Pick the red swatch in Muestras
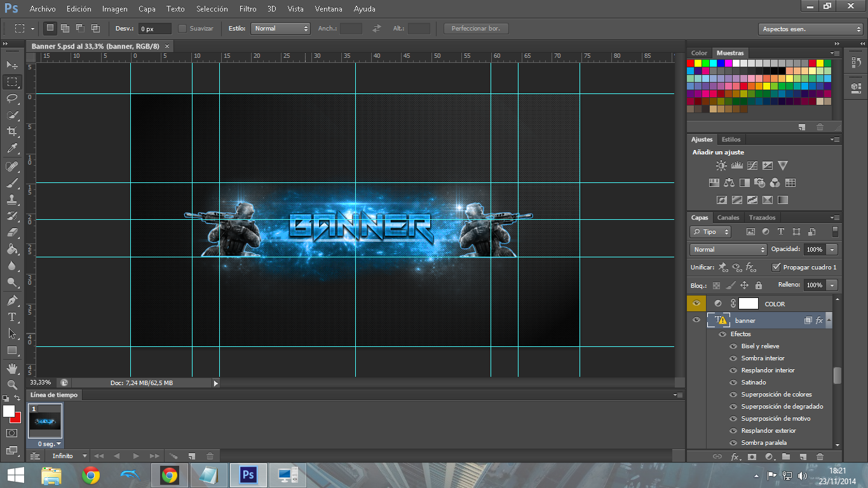The width and height of the screenshot is (868, 488). pyautogui.click(x=691, y=63)
